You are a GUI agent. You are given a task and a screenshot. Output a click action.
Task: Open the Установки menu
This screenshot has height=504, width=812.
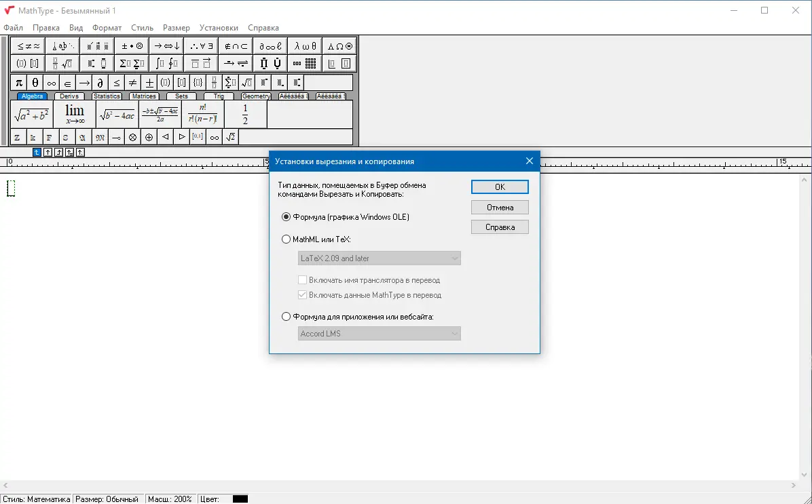(x=219, y=28)
